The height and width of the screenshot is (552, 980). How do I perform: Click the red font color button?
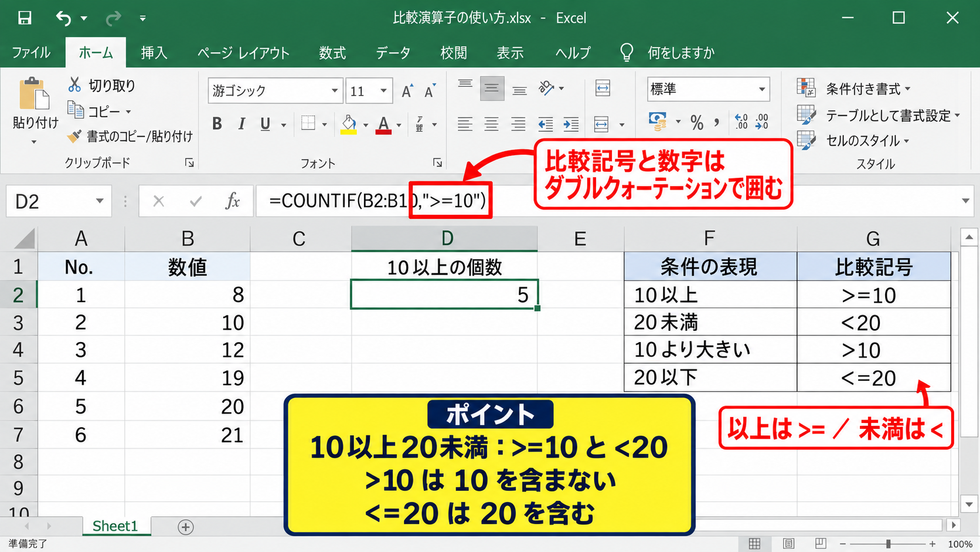[x=383, y=124]
